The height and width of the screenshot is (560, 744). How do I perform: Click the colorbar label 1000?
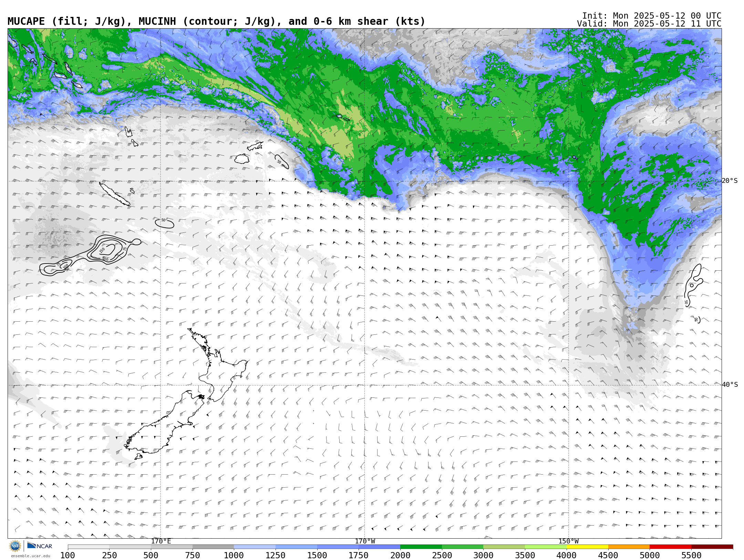point(234,556)
